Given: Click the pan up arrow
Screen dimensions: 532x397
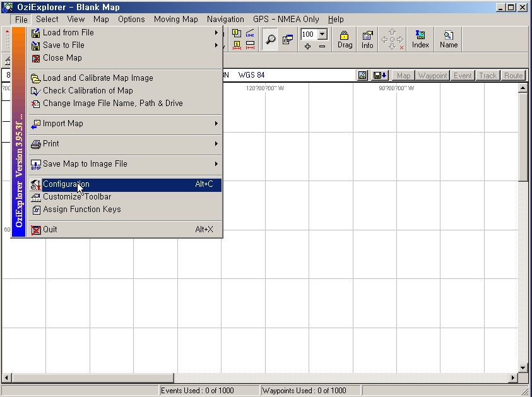Looking at the screenshot, I should pyautogui.click(x=392, y=32).
